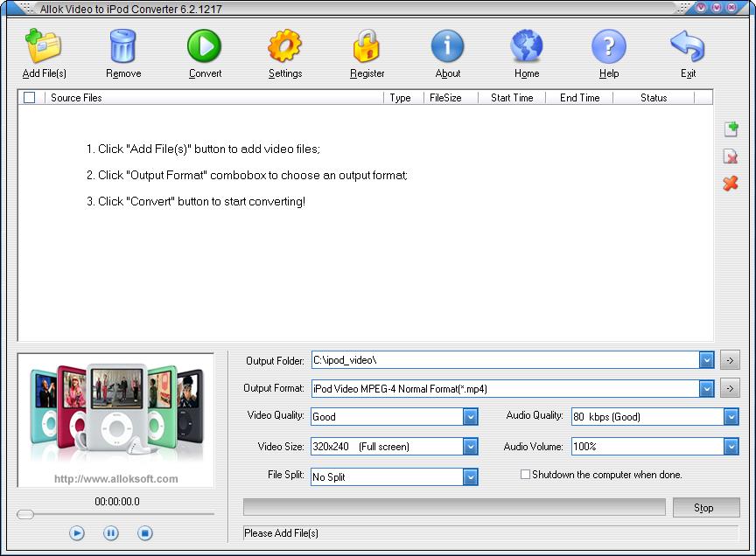Toggle the select-all checkbox in file list header

click(x=30, y=97)
